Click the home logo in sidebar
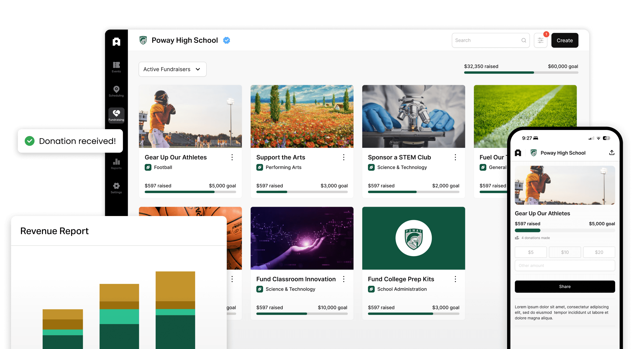The width and height of the screenshot is (644, 349). pos(116,42)
